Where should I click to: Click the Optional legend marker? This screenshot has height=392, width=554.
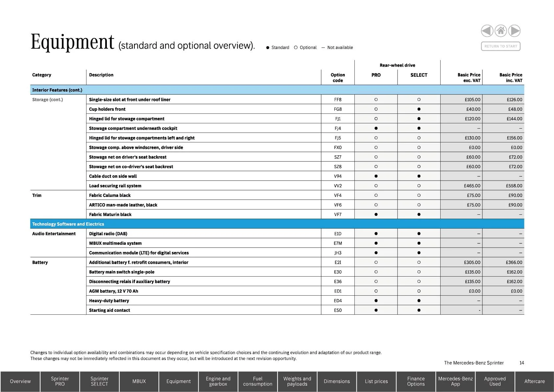coord(296,48)
